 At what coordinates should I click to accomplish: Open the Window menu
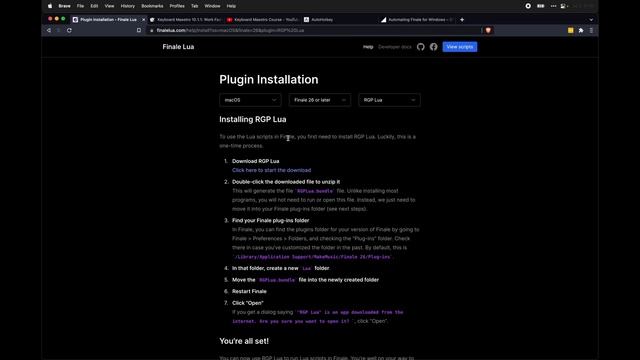click(212, 6)
